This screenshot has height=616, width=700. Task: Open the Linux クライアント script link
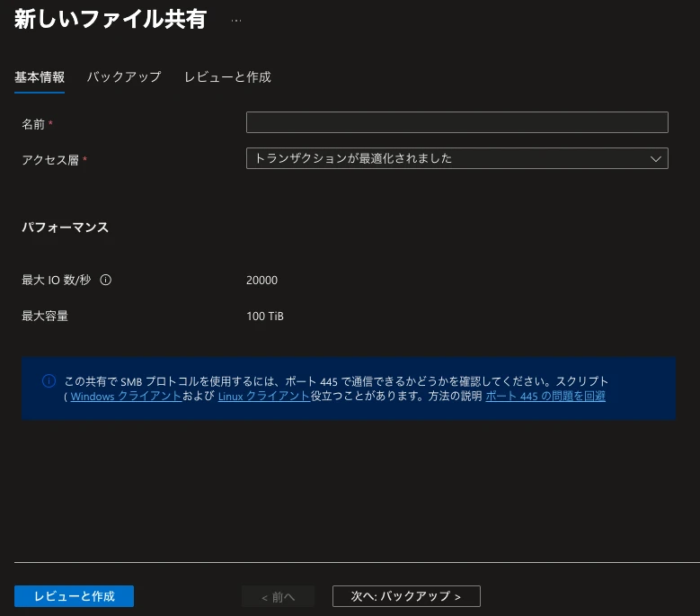(264, 397)
